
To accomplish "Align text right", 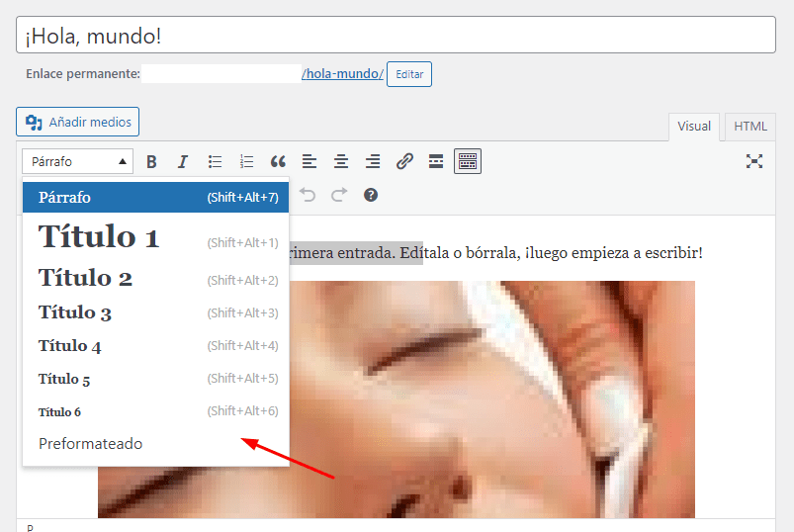I will pyautogui.click(x=373, y=161).
